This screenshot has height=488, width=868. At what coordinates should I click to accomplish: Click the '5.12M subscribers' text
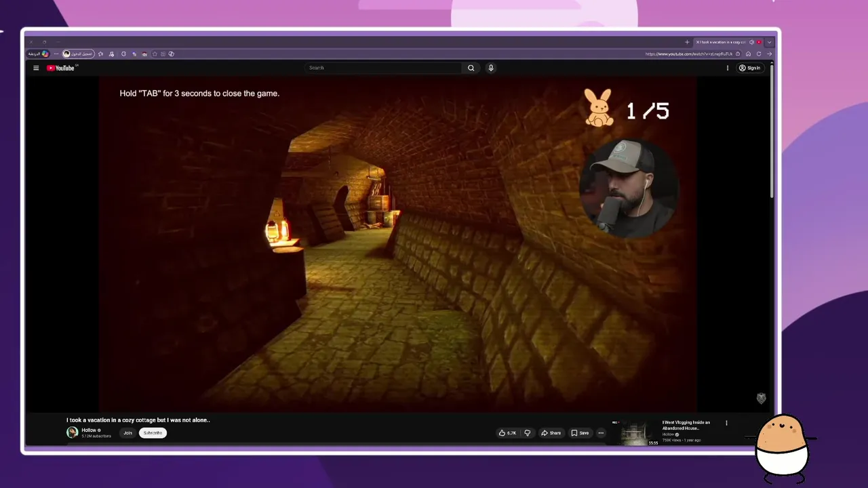pos(96,436)
